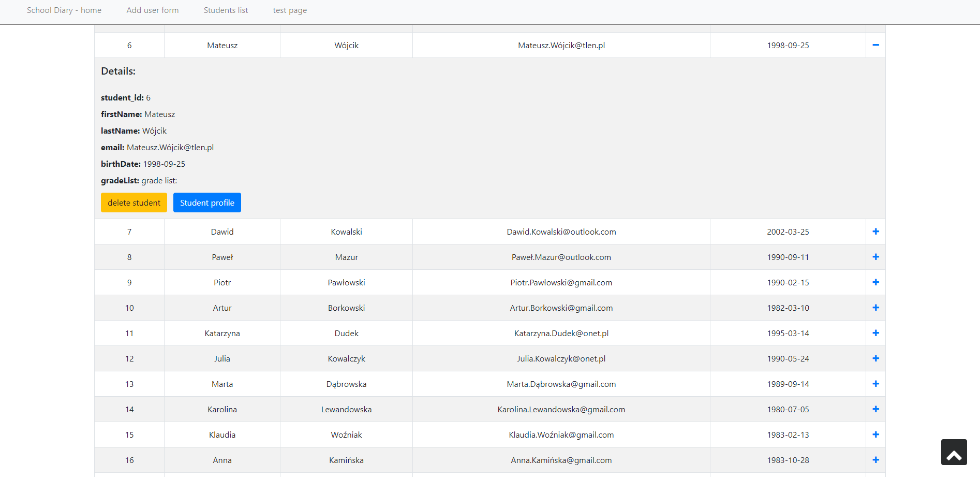The height and width of the screenshot is (477, 980).
Task: Open Student profile for Mateusz
Action: click(x=207, y=203)
